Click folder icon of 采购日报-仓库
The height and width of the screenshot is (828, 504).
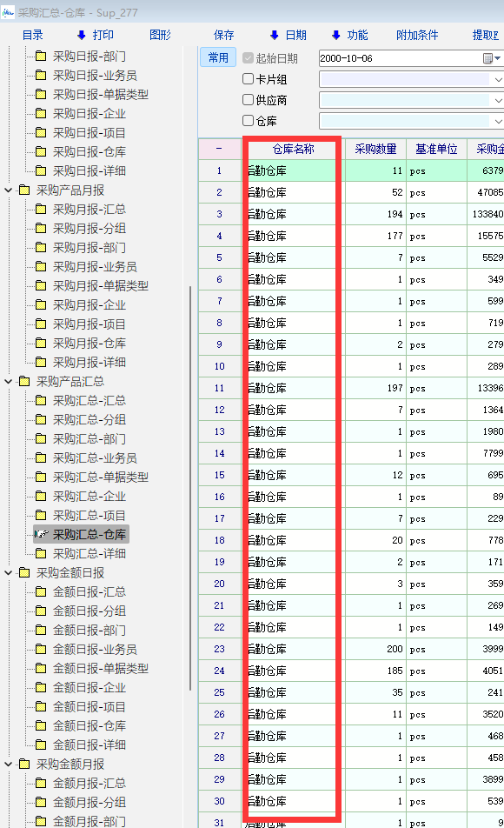[41, 151]
